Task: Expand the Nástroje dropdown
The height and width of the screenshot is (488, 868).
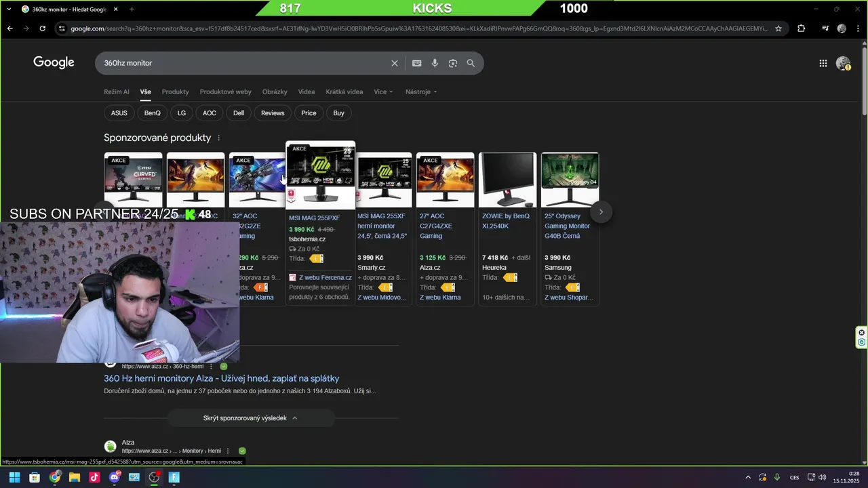Action: coord(421,91)
